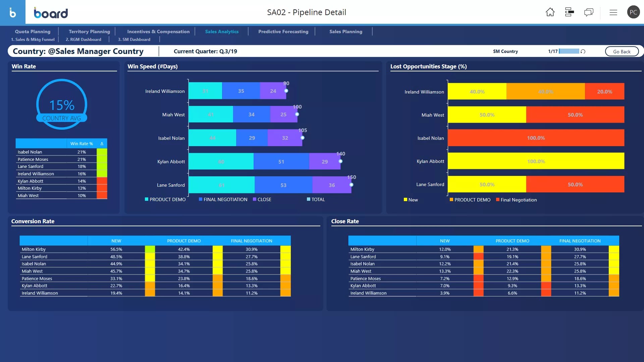Open the chat comments icon
This screenshot has height=362, width=644.
pos(588,12)
